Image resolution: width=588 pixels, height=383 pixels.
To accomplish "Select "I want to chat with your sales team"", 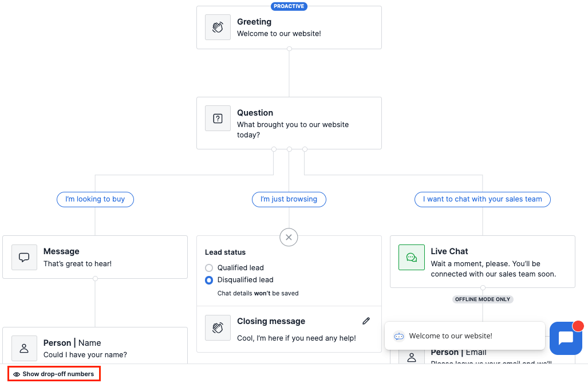I will click(x=482, y=199).
